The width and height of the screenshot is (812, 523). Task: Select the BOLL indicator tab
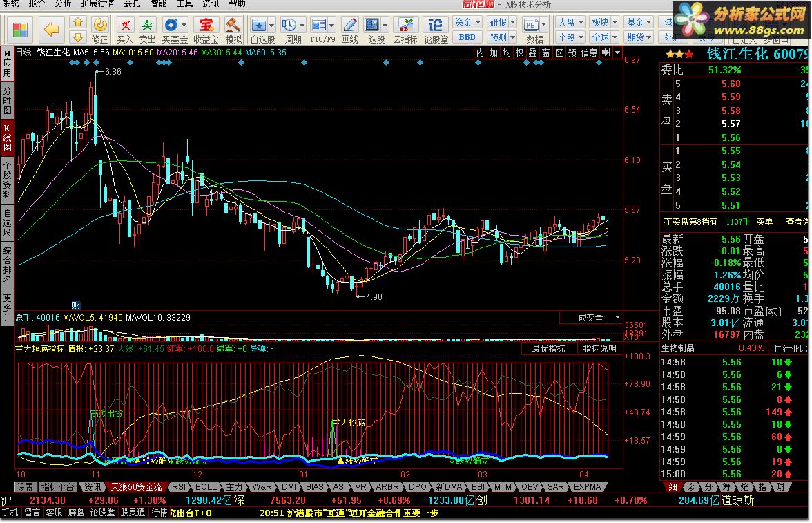[x=206, y=486]
